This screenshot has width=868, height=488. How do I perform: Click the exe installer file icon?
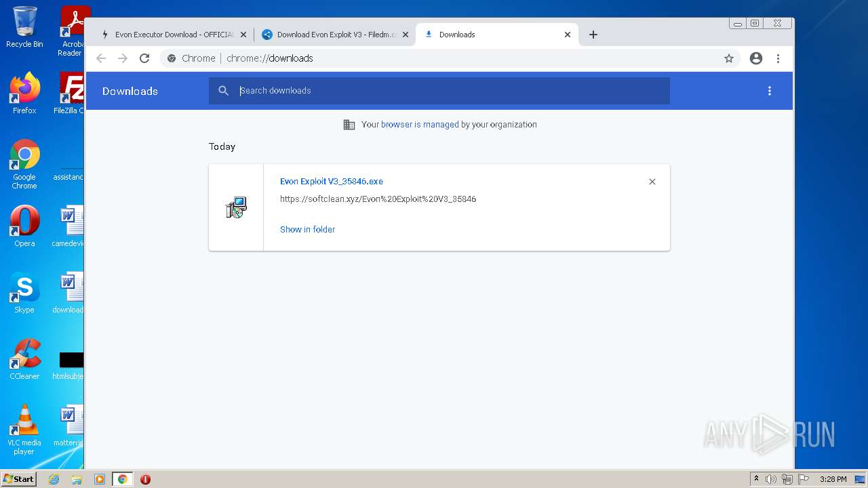[x=236, y=207]
